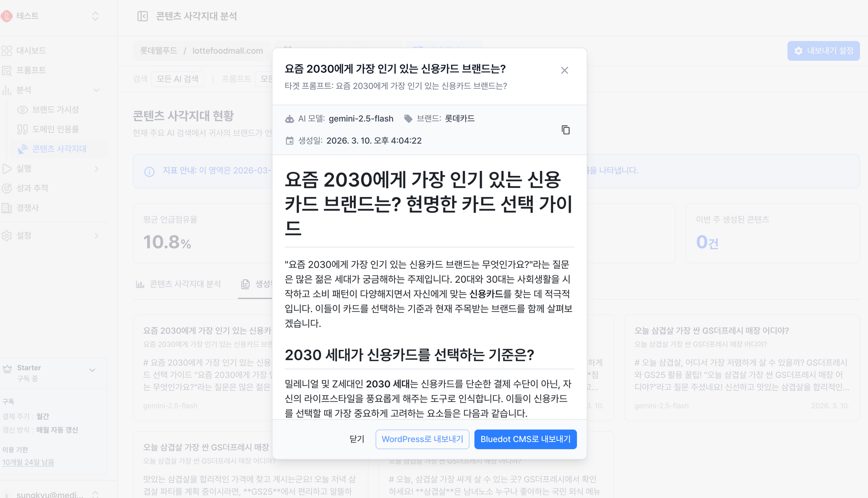This screenshot has width=868, height=498.
Task: Open the 모든 AI 검색 filter selector
Action: [x=178, y=79]
